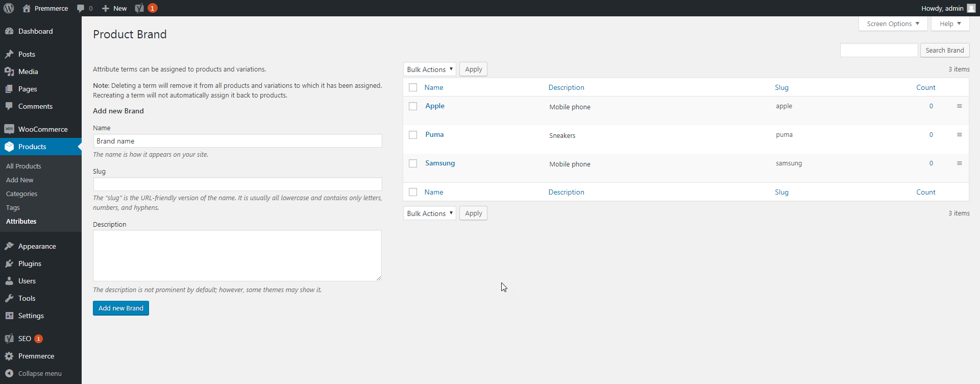
Task: Check the select-all checkbox in table footer
Action: pyautogui.click(x=413, y=192)
